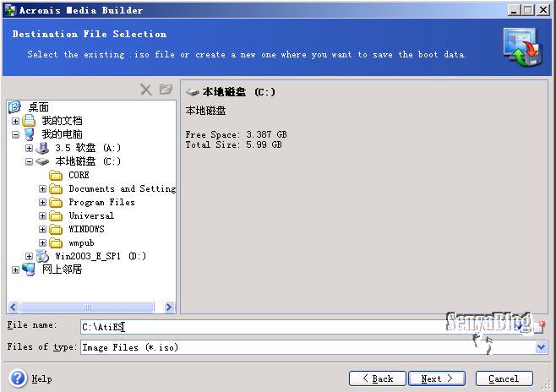Minimize the Acronis Media Builder window

coord(514,10)
